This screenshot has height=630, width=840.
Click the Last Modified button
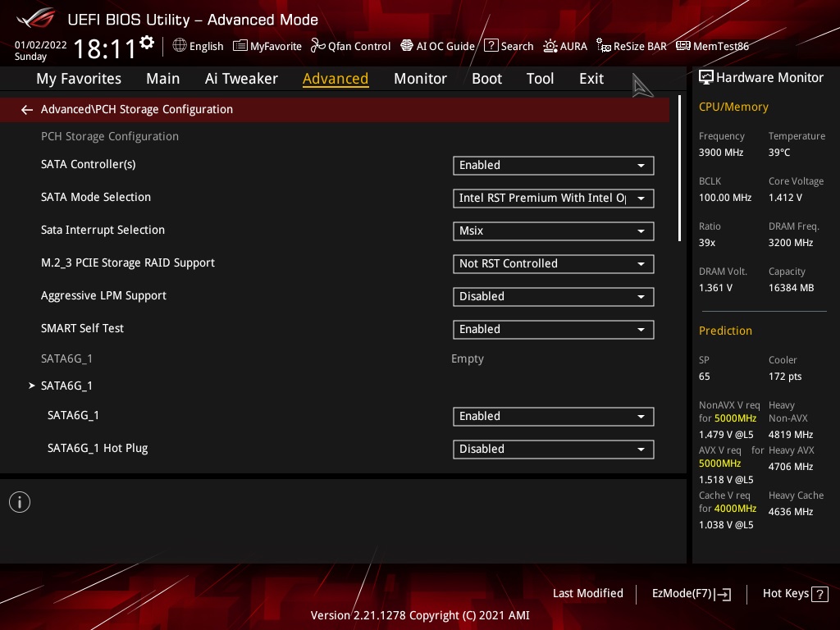point(587,594)
